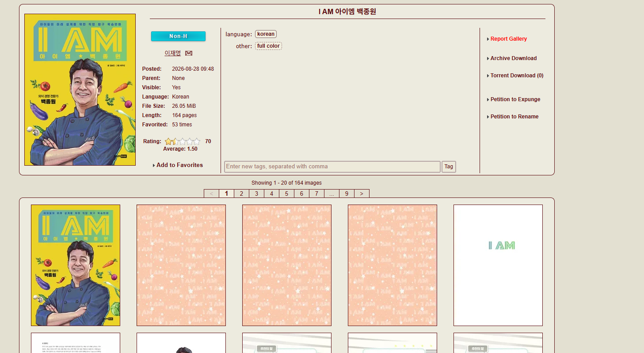This screenshot has width=644, height=353.
Task: Select the korean language tag
Action: (266, 34)
